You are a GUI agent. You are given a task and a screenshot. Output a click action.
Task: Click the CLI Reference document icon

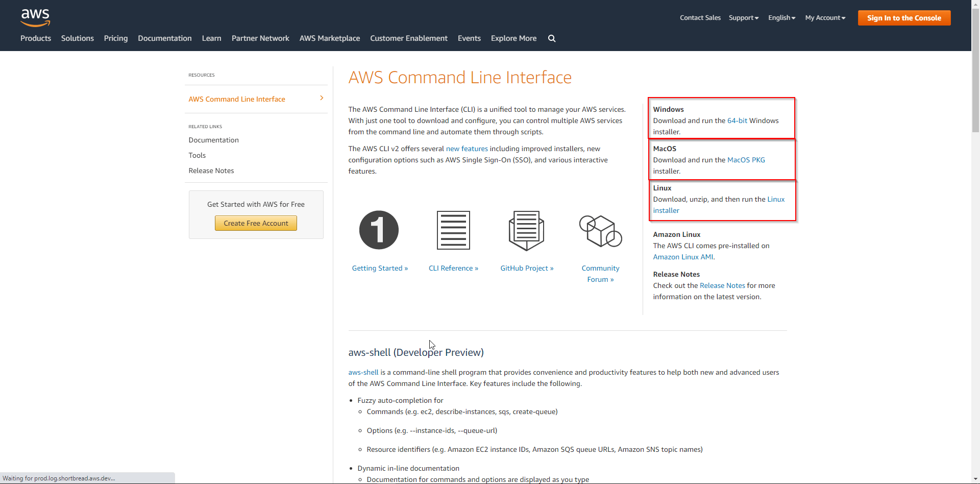point(453,230)
